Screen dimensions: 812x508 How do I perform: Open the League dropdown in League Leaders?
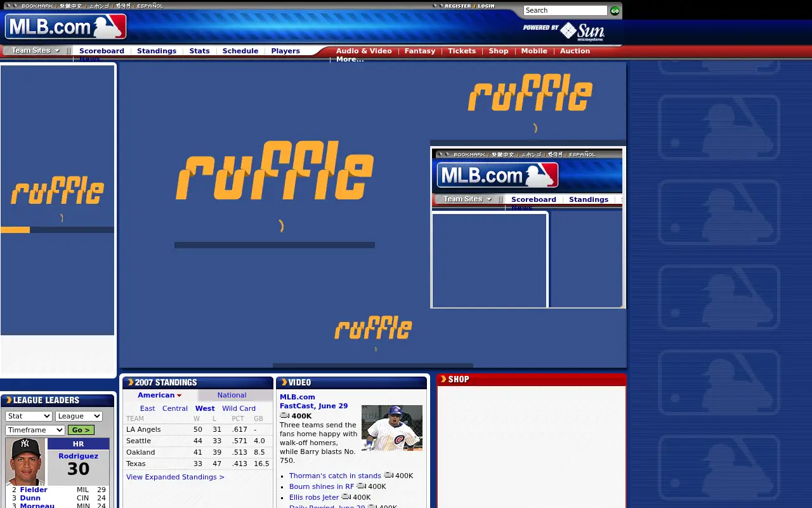pyautogui.click(x=79, y=416)
